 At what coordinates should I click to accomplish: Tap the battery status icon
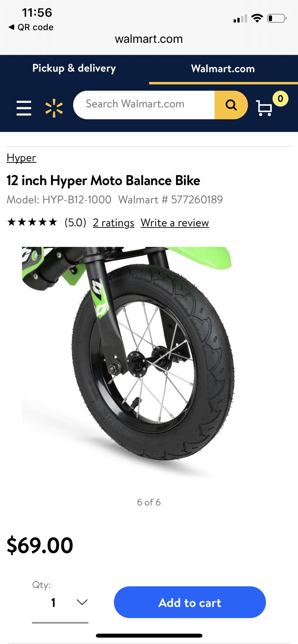tap(277, 18)
